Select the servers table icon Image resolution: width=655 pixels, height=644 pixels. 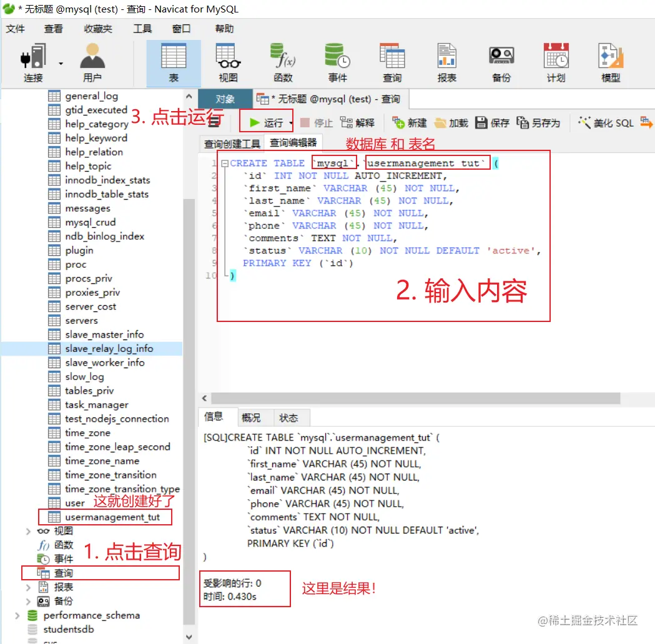(54, 321)
